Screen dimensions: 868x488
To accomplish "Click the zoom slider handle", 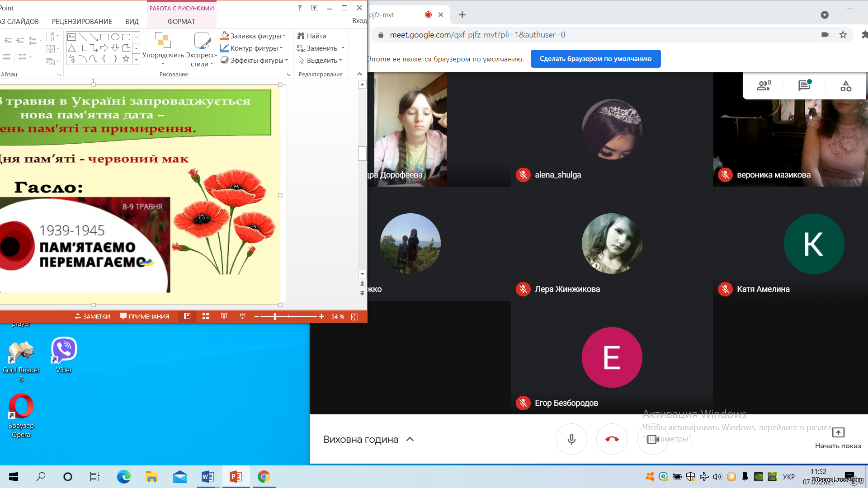I will pyautogui.click(x=275, y=317).
